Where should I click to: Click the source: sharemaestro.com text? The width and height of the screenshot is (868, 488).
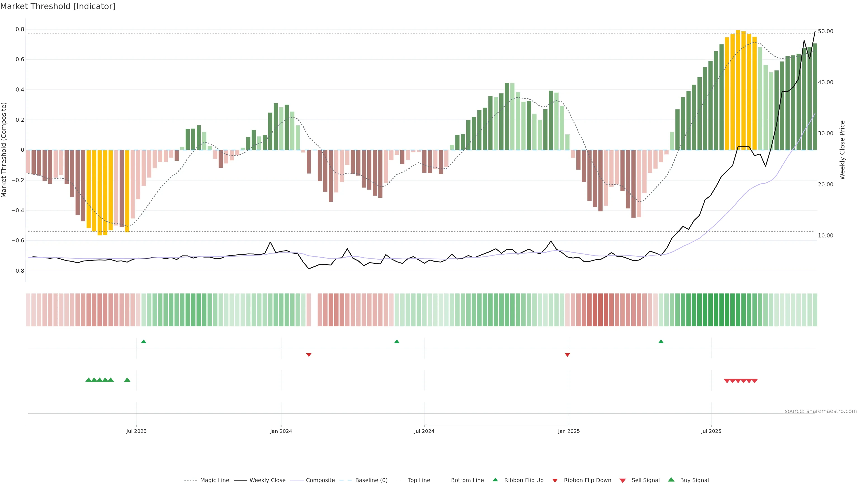(x=821, y=411)
